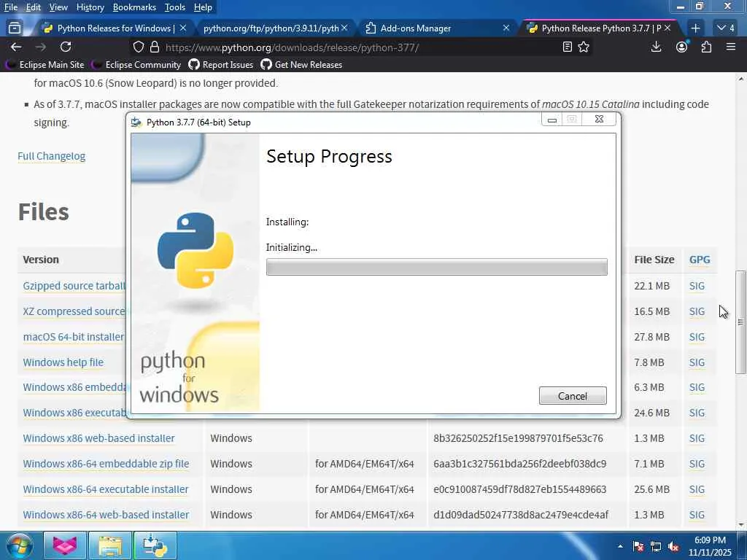Open the Full Changelog link

(52, 156)
